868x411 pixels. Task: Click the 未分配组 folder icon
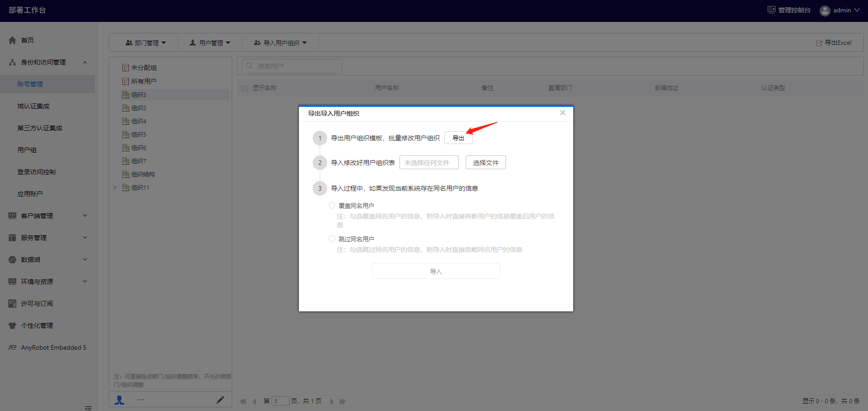(125, 68)
